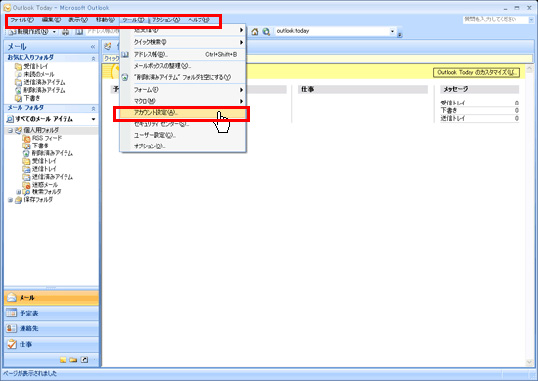Image resolution: width=538 pixels, height=381 pixels.
Task: Select 下書き under 個人用フォルダ tree
Action: tap(40, 146)
